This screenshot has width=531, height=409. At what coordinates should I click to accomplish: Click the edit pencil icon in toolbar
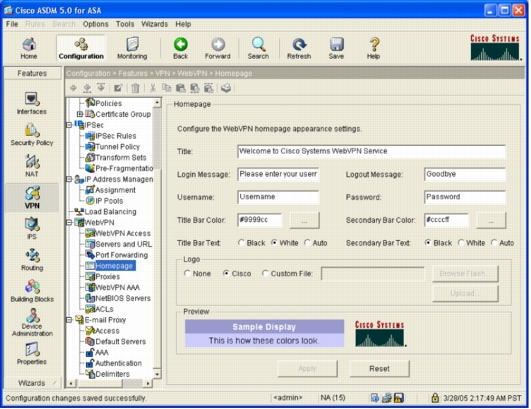(x=118, y=88)
